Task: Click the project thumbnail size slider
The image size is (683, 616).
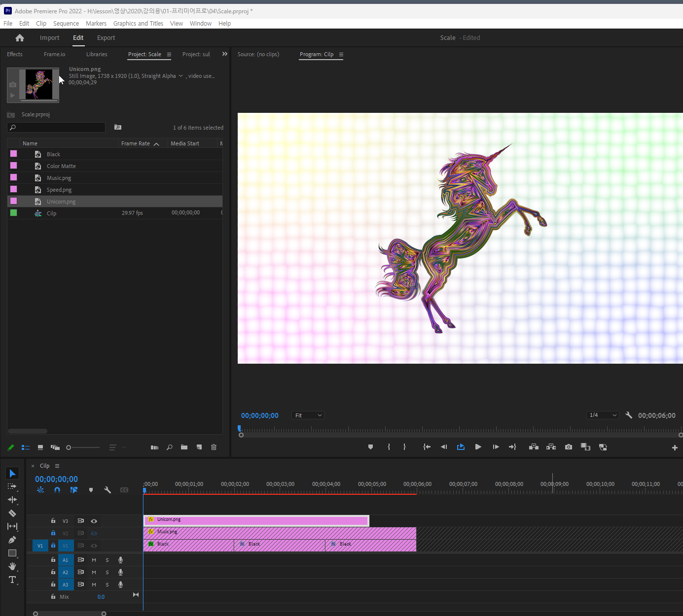Action: click(83, 447)
